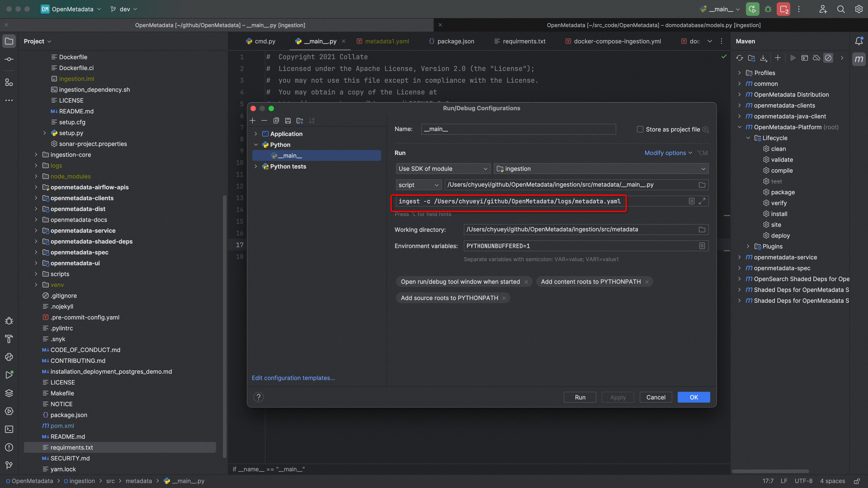Save configuration icon in dialog
This screenshot has height=488, width=868.
pos(288,121)
